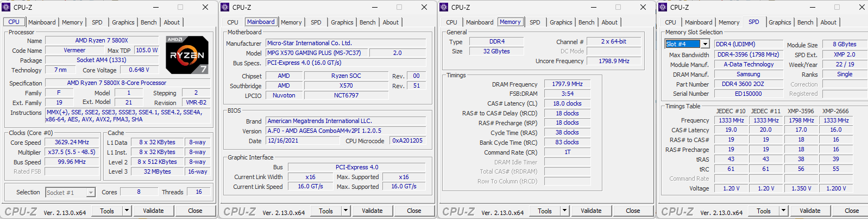Click Socket AM4 (1331) package value
This screenshot has height=221, width=868.
pyautogui.click(x=102, y=60)
